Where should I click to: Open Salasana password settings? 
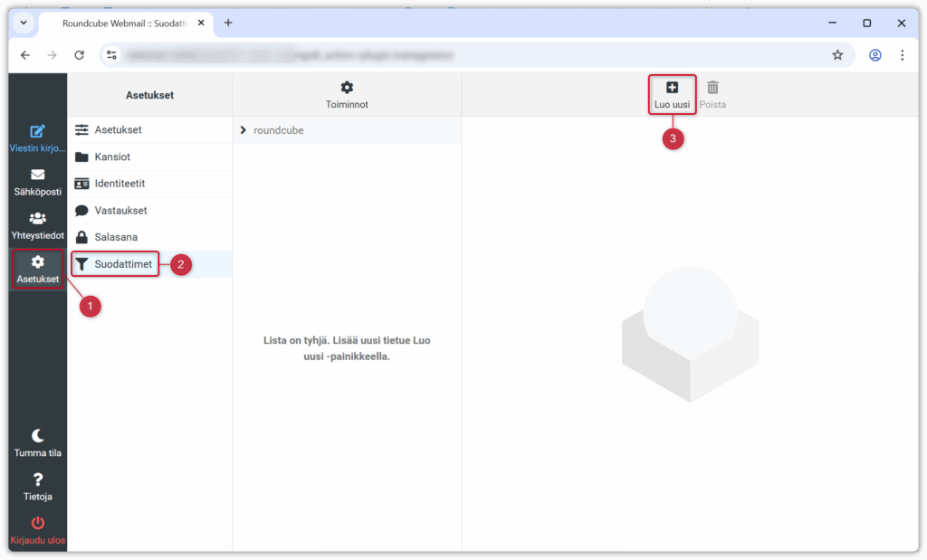coord(118,237)
